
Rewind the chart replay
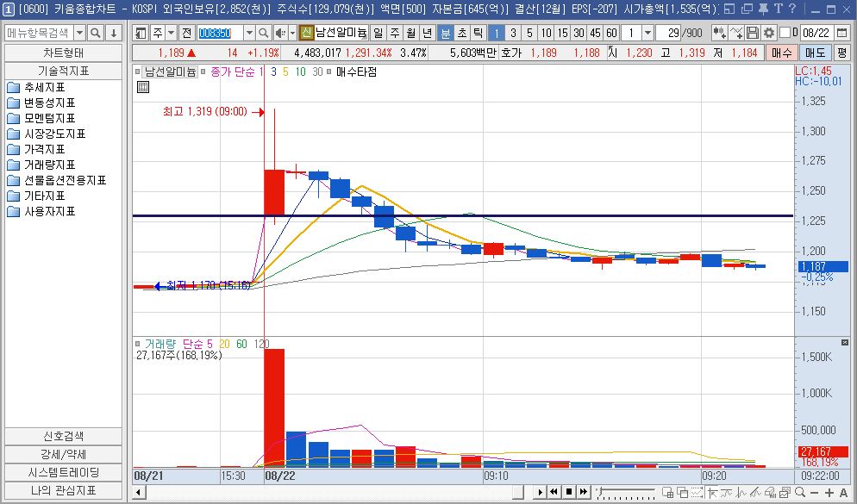click(554, 493)
